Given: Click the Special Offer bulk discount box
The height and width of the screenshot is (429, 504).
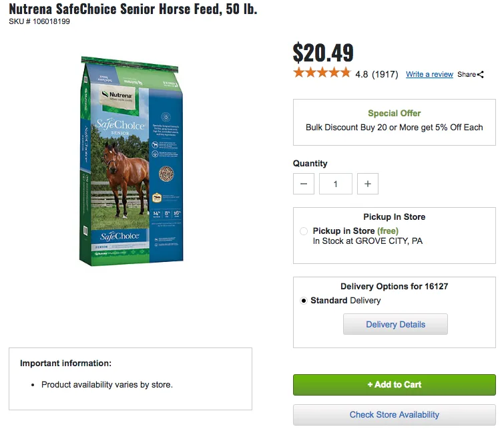Looking at the screenshot, I should pos(394,121).
